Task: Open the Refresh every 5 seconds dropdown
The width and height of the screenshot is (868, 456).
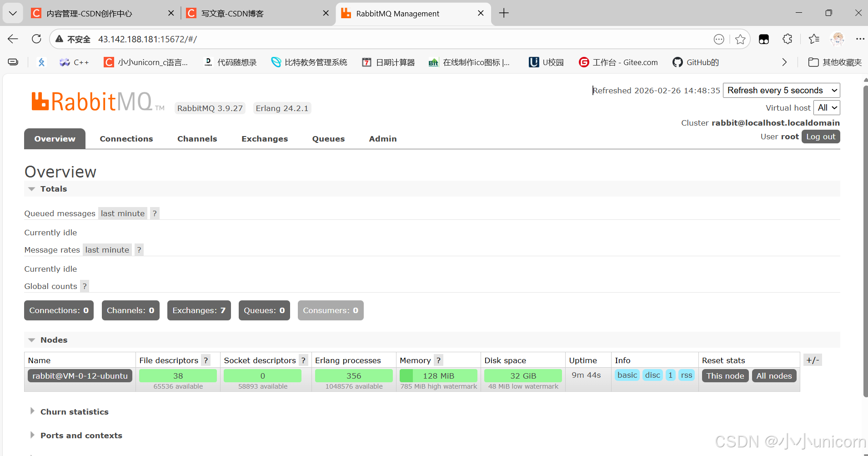Action: 781,90
